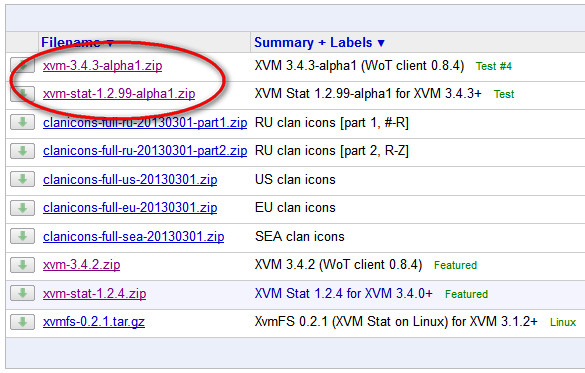Click summary 'US clan icons'
The image size is (585, 373).
[295, 179]
